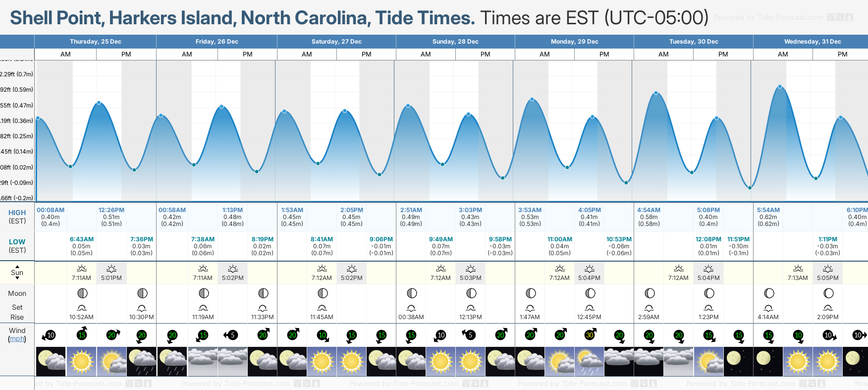Click the low tide point at 11:51PM Tuesday

point(750,188)
